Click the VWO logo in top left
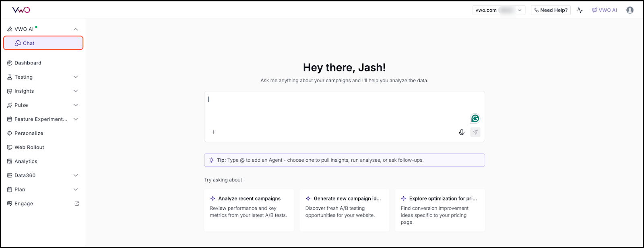The height and width of the screenshot is (248, 644). [21, 10]
